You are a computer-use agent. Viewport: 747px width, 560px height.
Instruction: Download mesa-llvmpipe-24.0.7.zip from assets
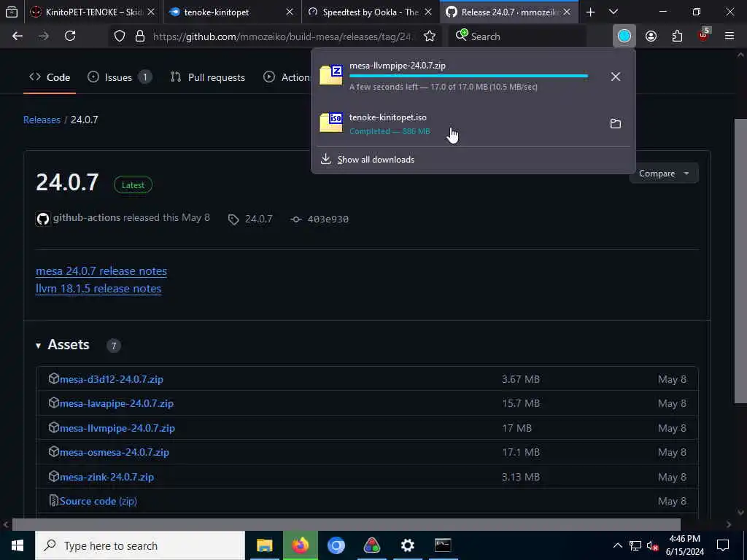point(117,428)
